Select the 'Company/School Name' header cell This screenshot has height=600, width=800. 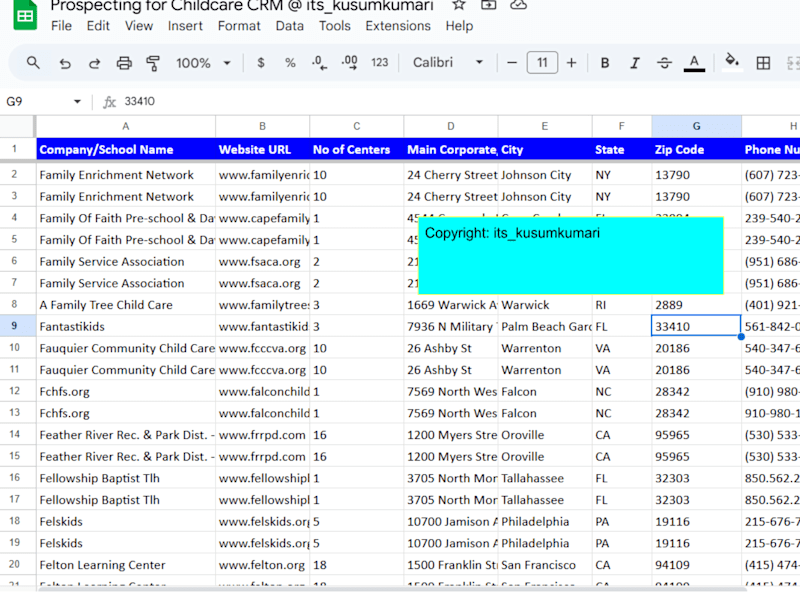point(126,149)
